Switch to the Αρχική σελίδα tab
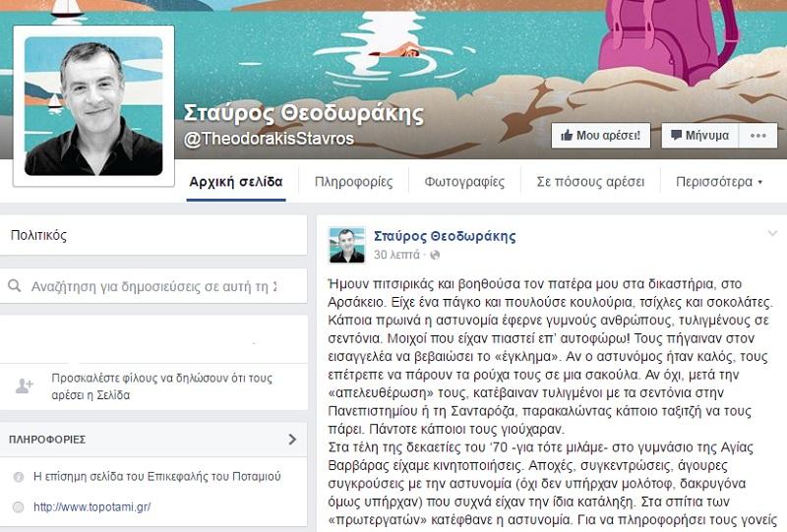 [236, 182]
